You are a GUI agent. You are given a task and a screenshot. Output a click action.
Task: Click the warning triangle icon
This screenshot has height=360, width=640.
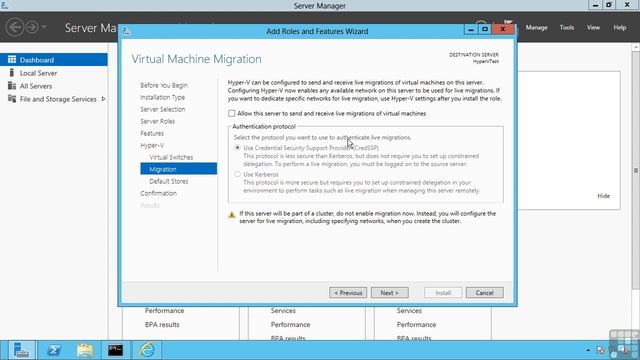coord(232,214)
